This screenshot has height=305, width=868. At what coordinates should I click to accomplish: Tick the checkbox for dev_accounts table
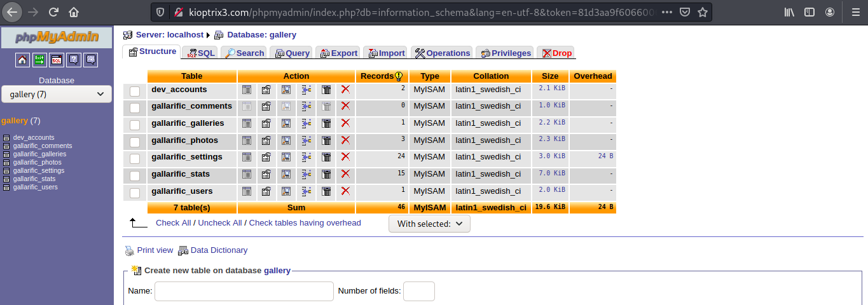[135, 91]
